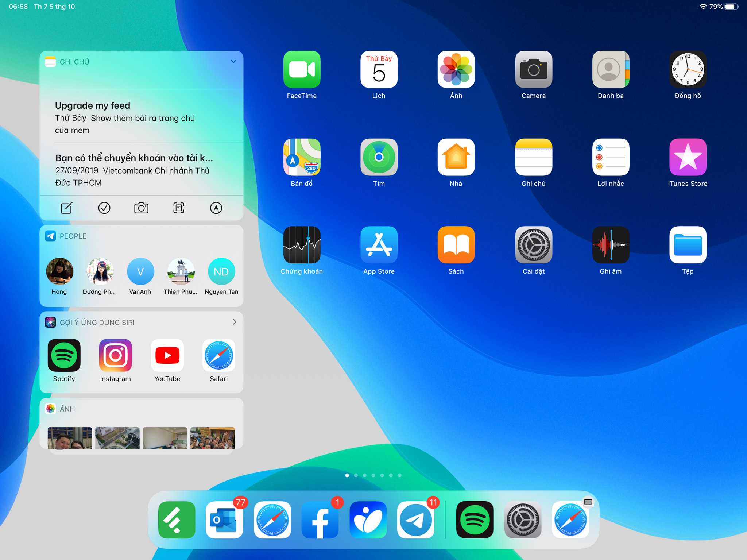
Task: Open chat with Thien Phu... contact
Action: pos(181,276)
